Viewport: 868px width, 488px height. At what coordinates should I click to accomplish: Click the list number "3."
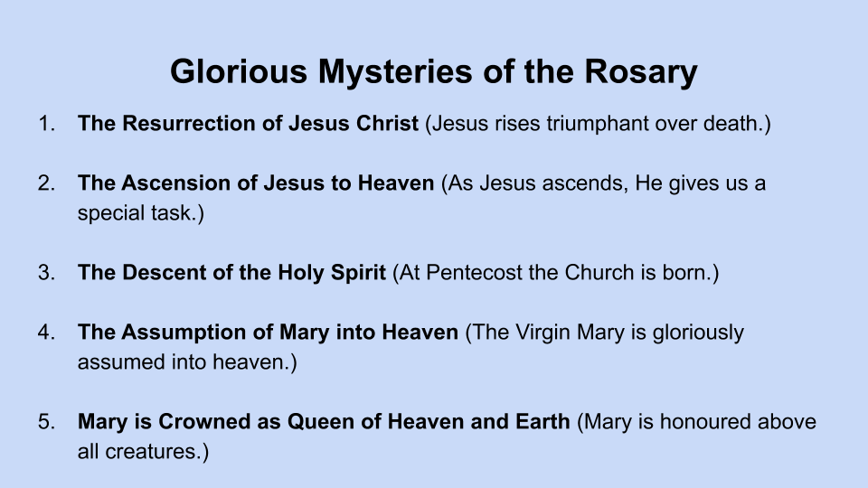47,273
